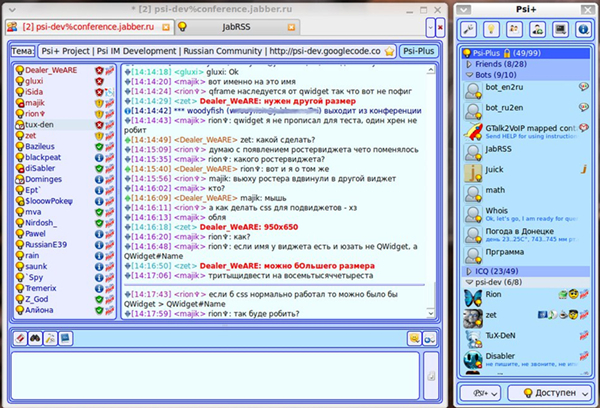Image resolution: width=600 pixels, height=408 pixels.
Task: Switch to the JabRSS tab
Action: click(236, 27)
